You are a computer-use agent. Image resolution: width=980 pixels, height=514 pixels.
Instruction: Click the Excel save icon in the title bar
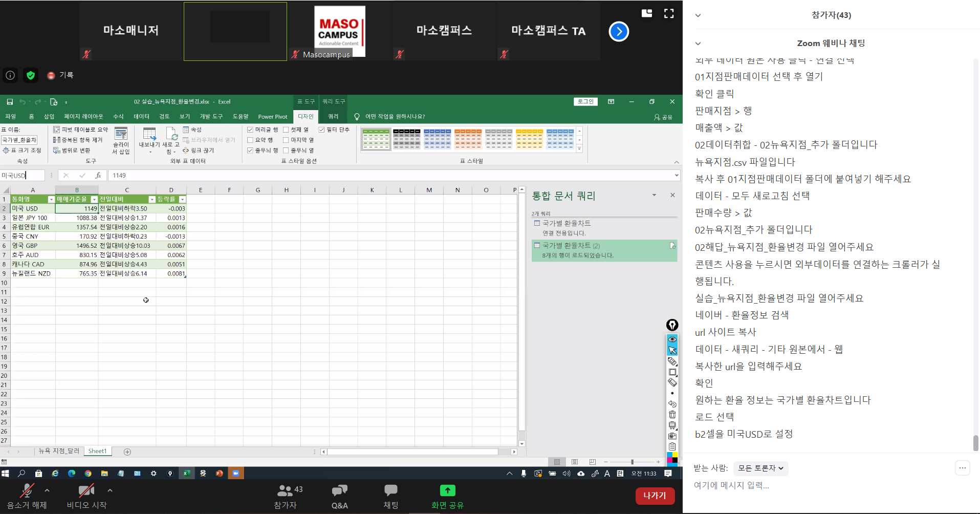(x=10, y=102)
